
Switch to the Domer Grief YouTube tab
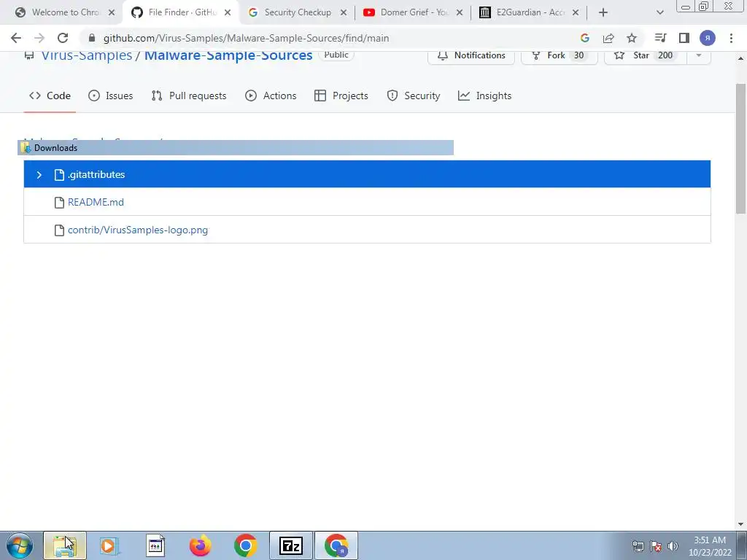click(414, 12)
